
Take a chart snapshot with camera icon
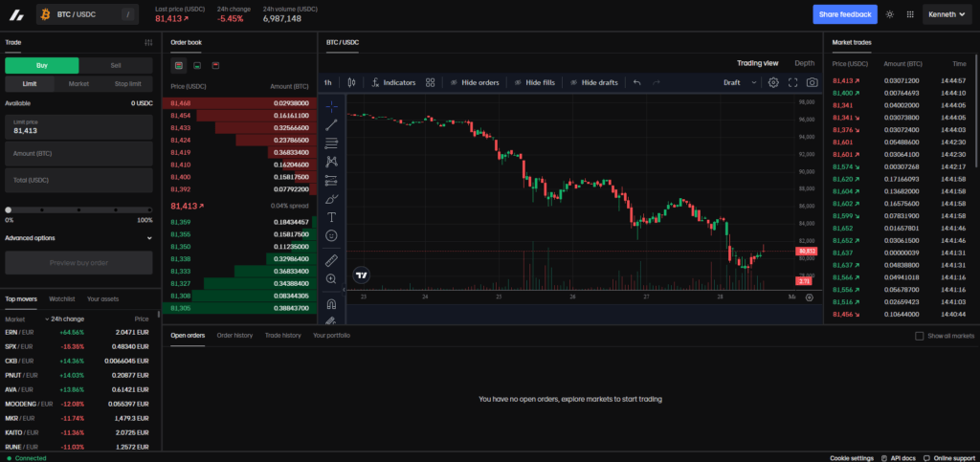[812, 82]
